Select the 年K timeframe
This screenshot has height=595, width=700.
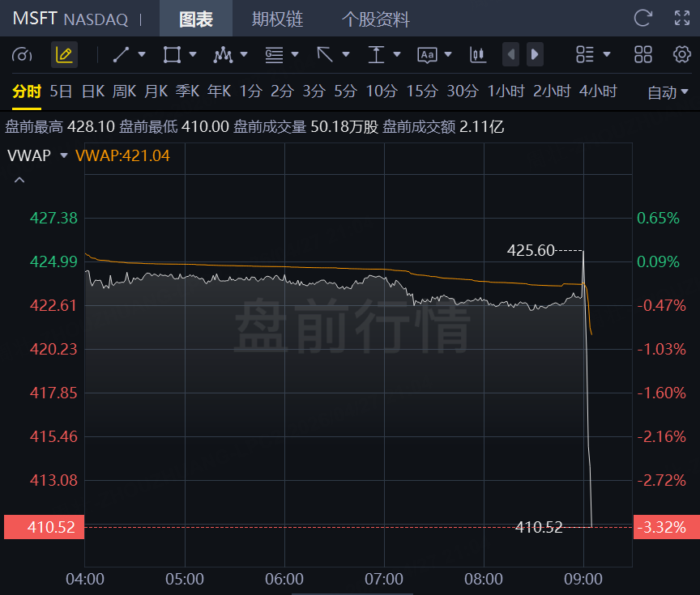pyautogui.click(x=220, y=91)
